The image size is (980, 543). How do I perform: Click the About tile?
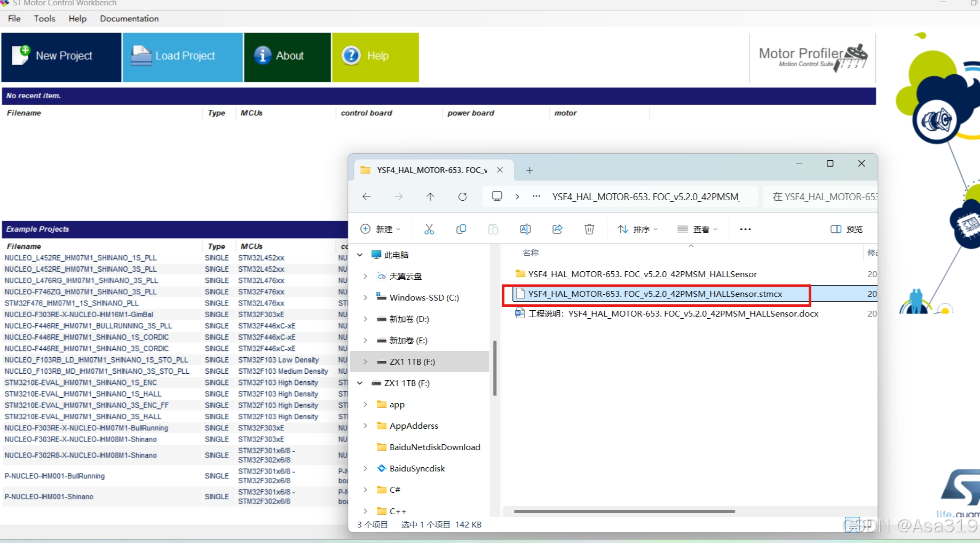287,57
